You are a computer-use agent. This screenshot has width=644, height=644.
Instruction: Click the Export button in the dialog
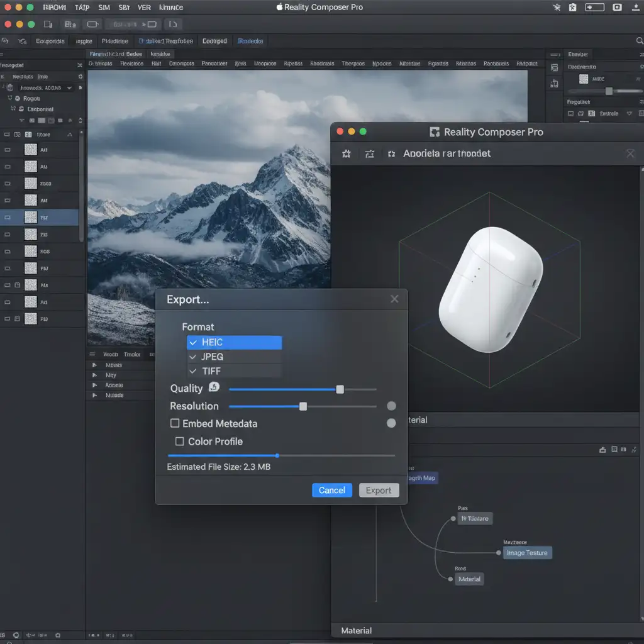click(379, 491)
